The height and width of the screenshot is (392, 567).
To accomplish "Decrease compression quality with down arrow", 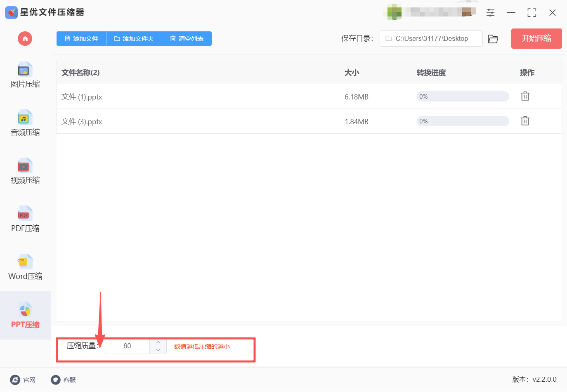I will click(158, 350).
